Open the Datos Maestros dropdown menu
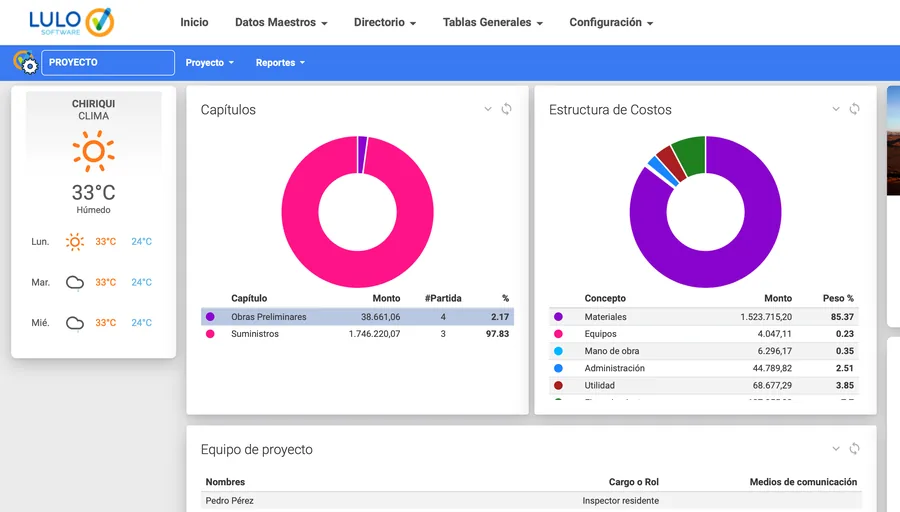Viewport: 900px width, 512px height. 281,22
